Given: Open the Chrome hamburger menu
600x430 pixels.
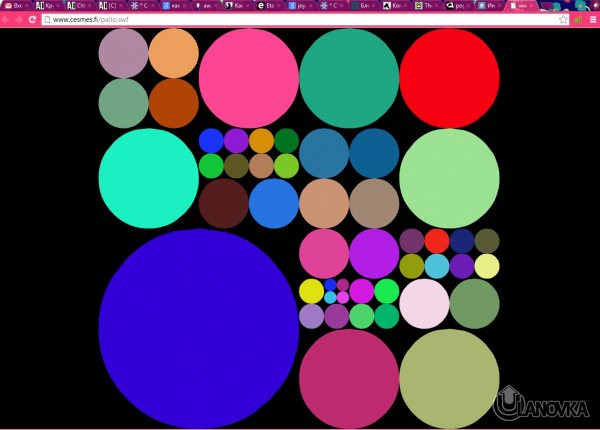Looking at the screenshot, I should point(593,20).
